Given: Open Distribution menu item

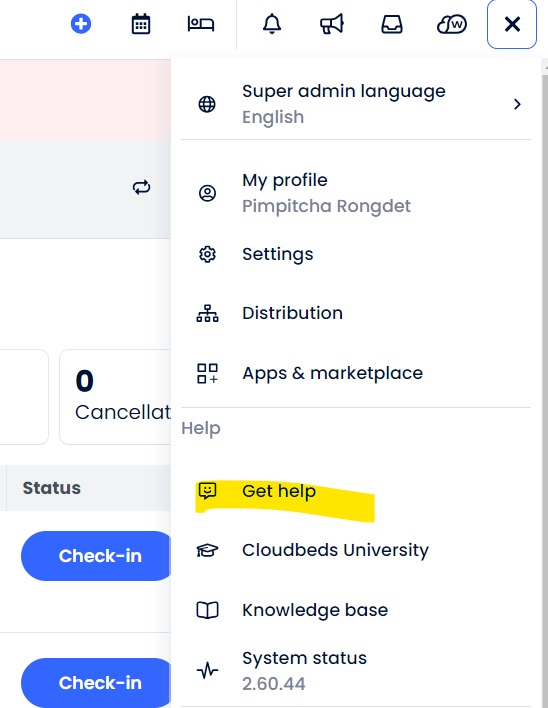Looking at the screenshot, I should tap(356, 313).
